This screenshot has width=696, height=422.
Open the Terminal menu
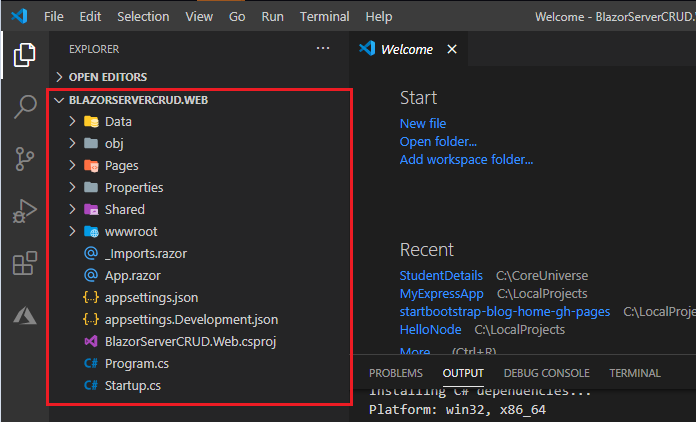coord(325,17)
